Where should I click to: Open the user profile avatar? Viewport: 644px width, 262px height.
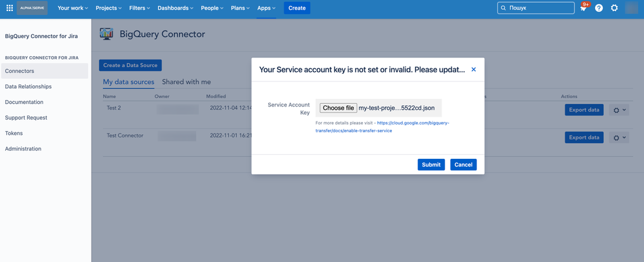click(x=631, y=8)
